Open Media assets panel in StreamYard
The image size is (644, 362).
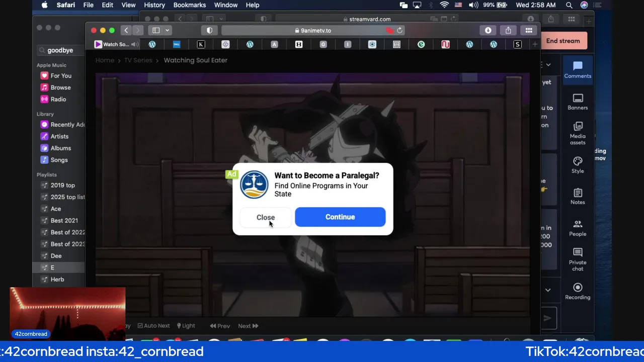tap(578, 133)
